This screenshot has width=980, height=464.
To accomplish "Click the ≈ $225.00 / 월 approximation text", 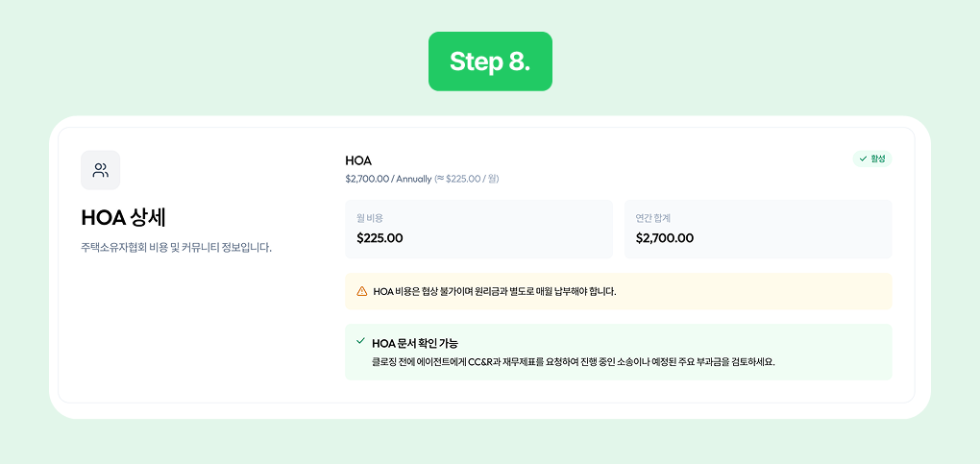I will [466, 179].
